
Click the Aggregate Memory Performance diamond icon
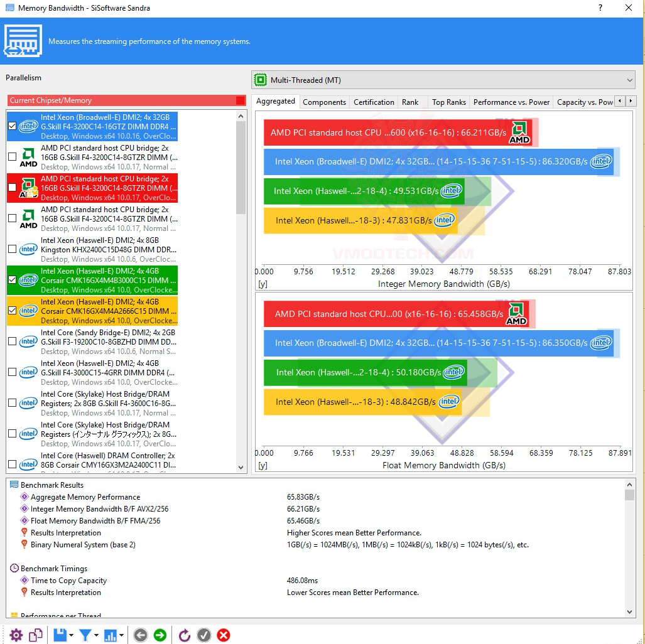[24, 496]
